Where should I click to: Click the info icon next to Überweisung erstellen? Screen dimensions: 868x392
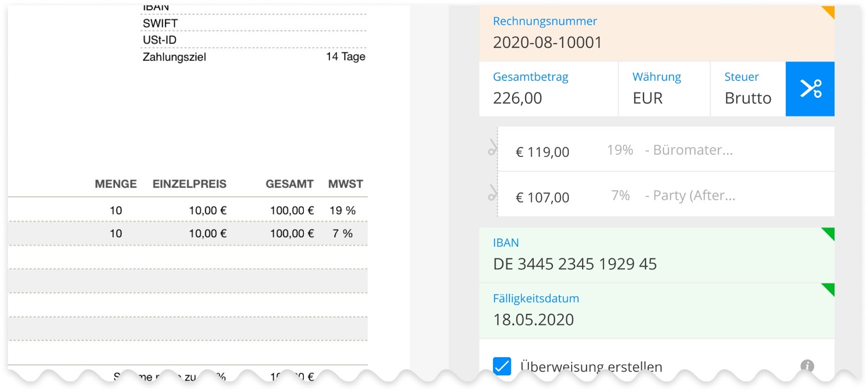807,365
